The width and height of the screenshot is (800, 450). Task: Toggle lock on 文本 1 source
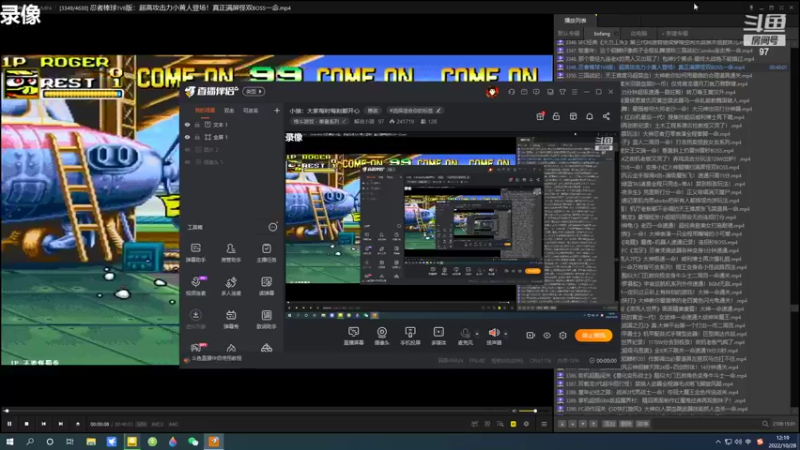[x=197, y=124]
